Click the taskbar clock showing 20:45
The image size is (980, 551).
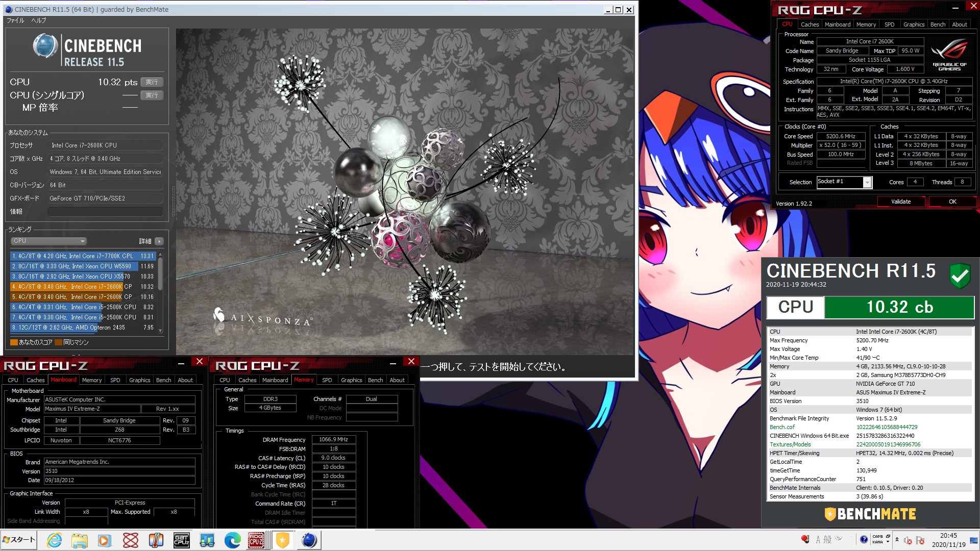[948, 536]
